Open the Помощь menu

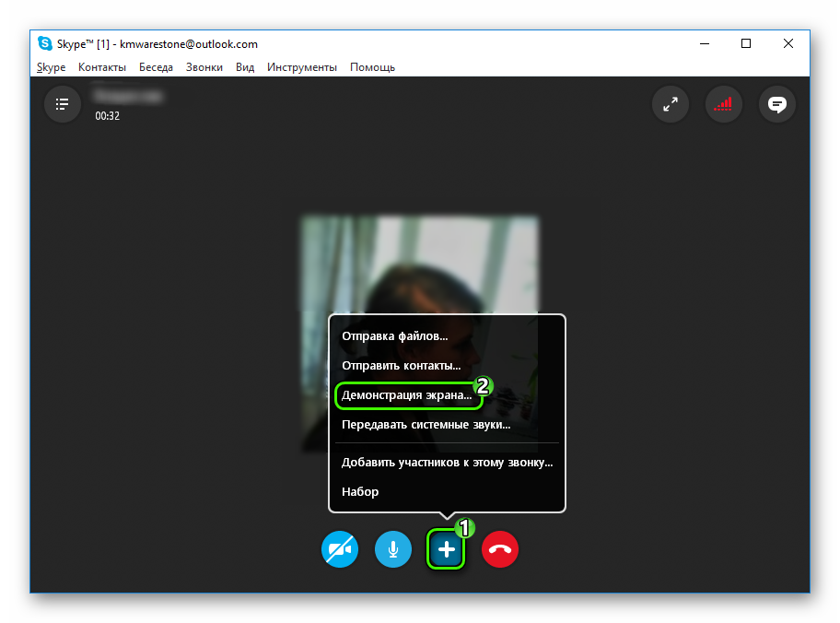coord(372,67)
